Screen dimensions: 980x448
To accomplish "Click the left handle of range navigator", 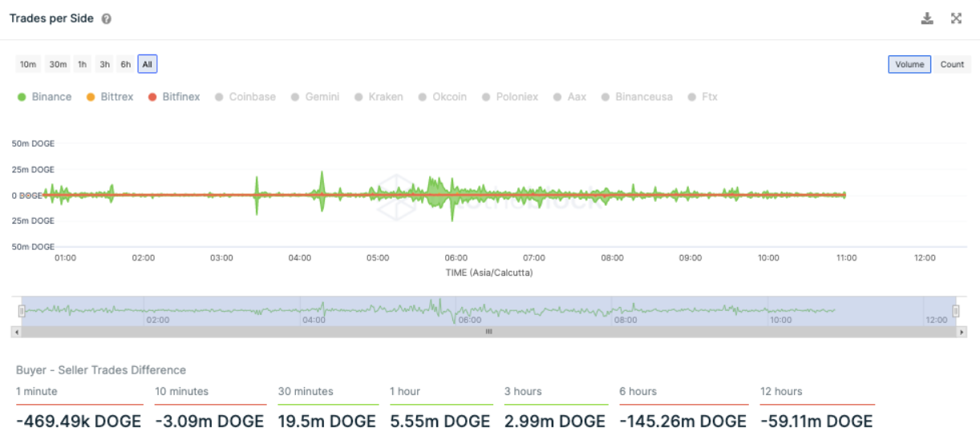I will click(x=22, y=311).
